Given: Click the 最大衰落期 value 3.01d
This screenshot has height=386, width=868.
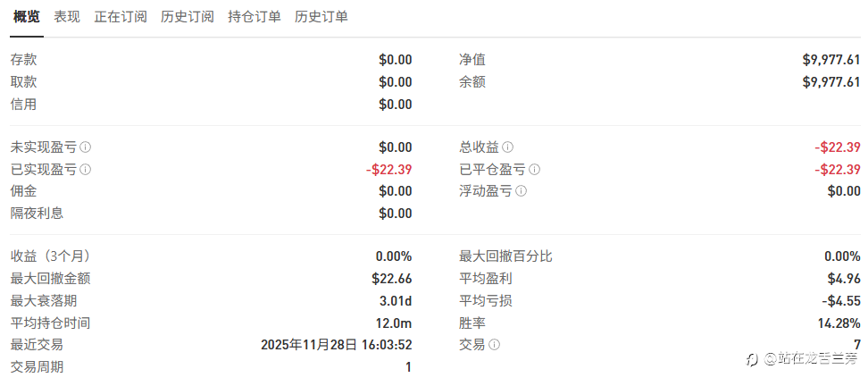Looking at the screenshot, I should point(396,301).
